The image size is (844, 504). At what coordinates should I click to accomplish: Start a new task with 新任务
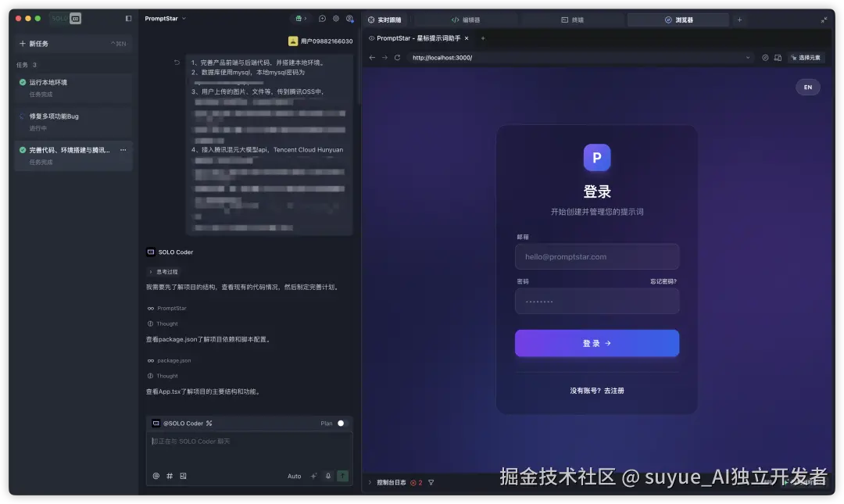pyautogui.click(x=73, y=44)
